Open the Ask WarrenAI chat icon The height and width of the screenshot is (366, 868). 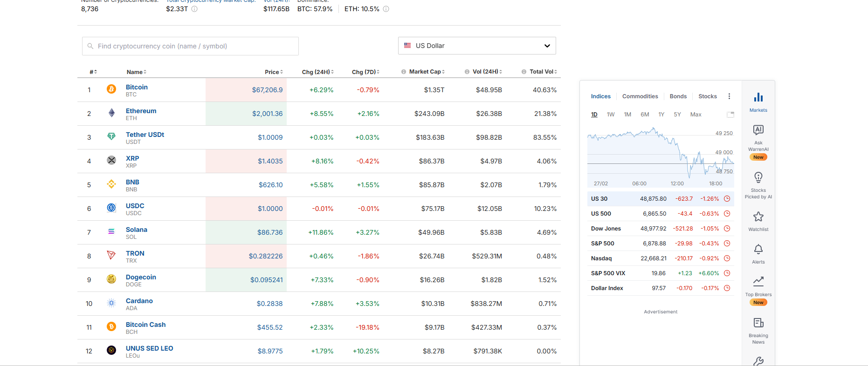(x=758, y=130)
